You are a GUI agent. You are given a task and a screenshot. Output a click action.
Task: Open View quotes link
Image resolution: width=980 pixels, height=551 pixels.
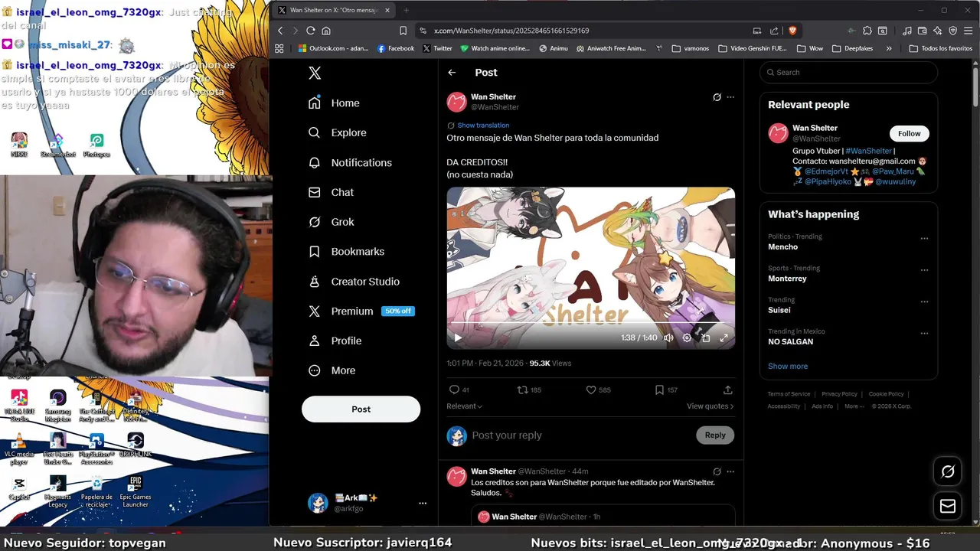[710, 406]
